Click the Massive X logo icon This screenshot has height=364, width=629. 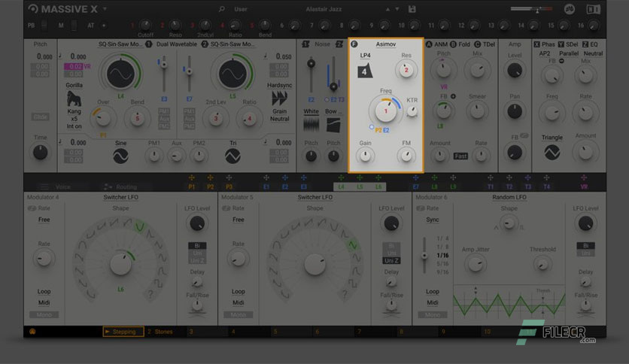pos(33,9)
